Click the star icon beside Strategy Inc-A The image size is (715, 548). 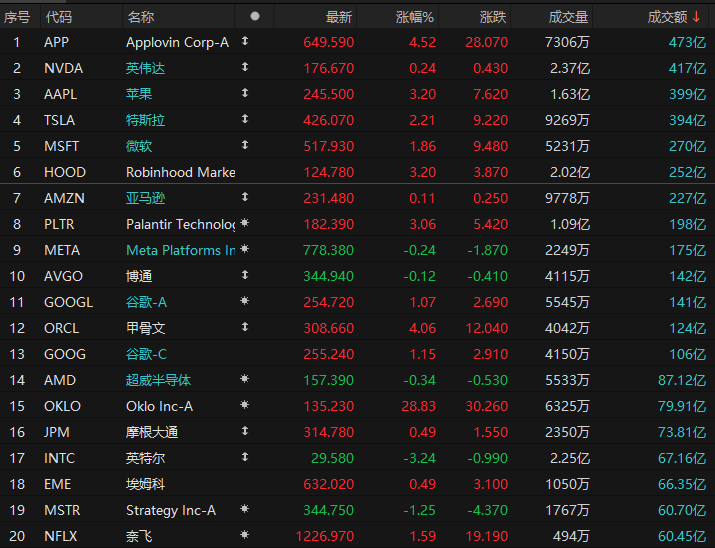coord(245,509)
